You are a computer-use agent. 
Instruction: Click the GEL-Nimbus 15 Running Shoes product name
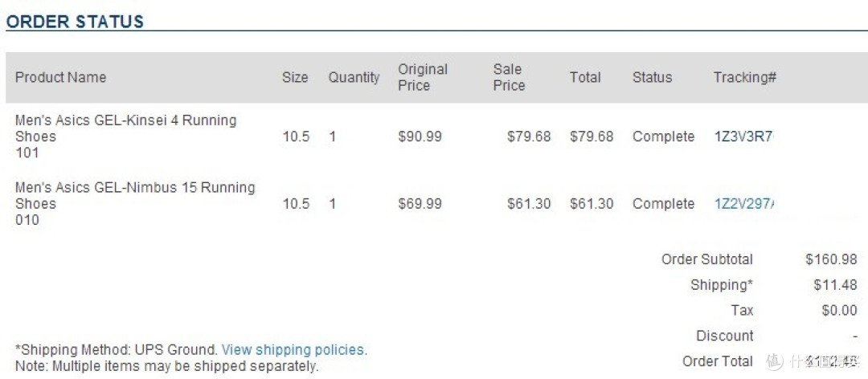pyautogui.click(x=135, y=195)
